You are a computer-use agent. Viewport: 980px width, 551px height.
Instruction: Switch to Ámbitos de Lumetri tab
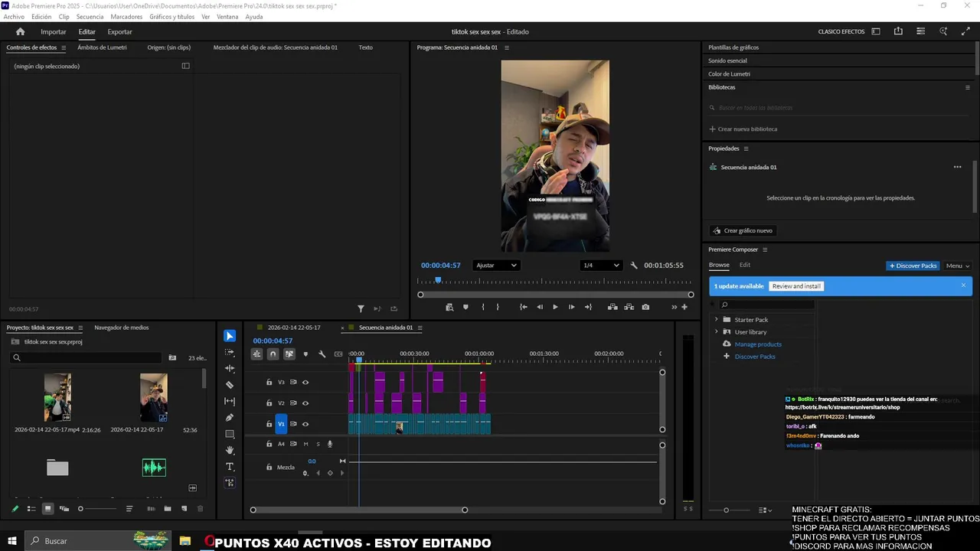click(x=102, y=47)
